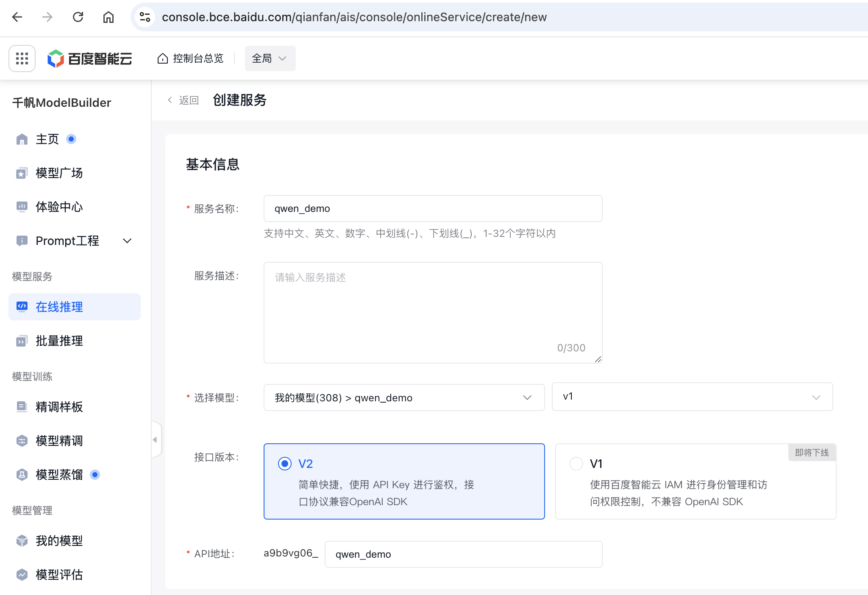Viewport: 868px width, 595px height.
Task: Click the 精调样板 icon
Action: [22, 407]
